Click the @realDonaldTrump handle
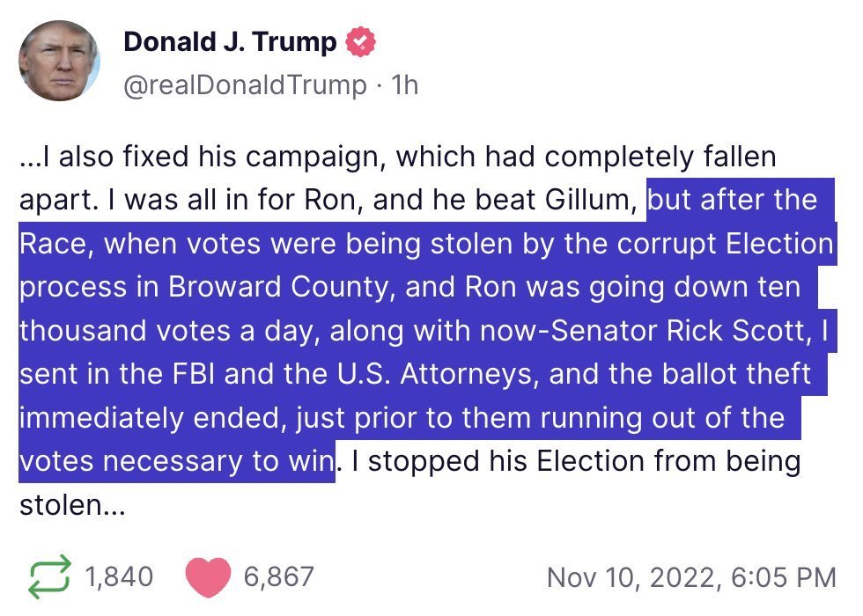 point(245,84)
